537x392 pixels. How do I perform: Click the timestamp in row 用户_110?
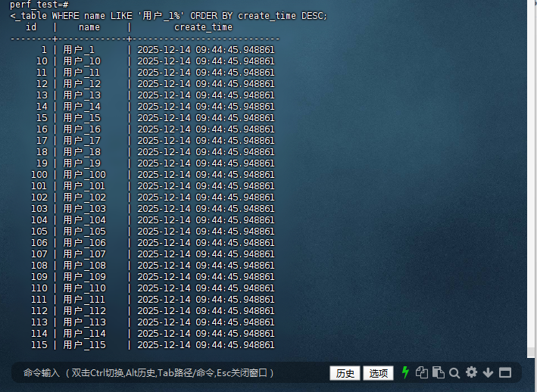coord(206,288)
